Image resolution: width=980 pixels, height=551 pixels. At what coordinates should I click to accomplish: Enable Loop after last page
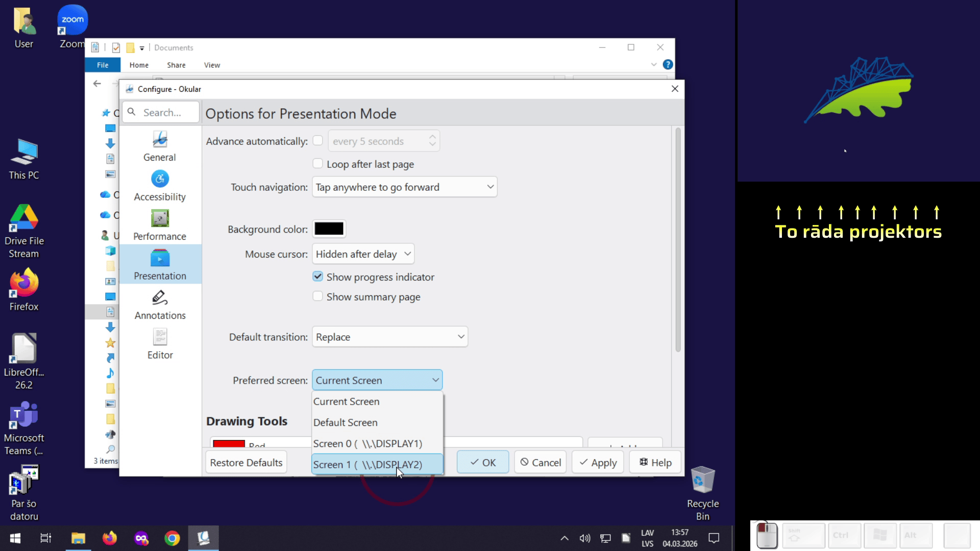pos(317,164)
